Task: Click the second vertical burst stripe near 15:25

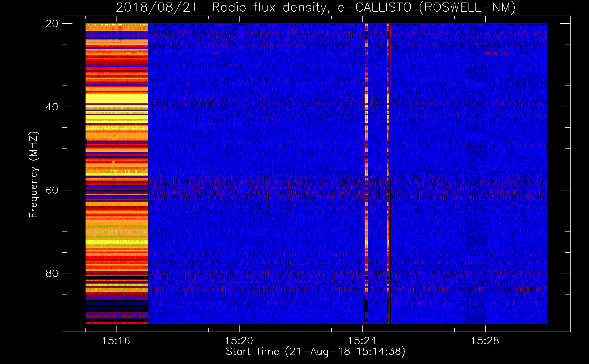Action: pos(388,174)
